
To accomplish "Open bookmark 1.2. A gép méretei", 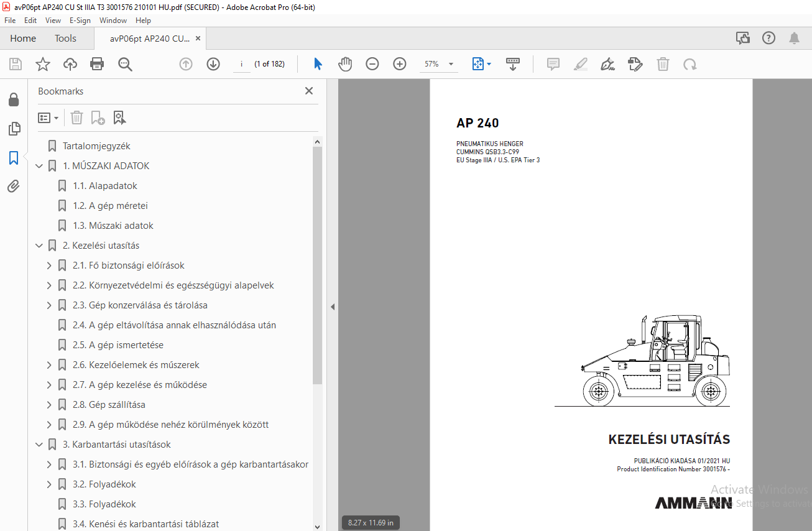I will pos(110,206).
